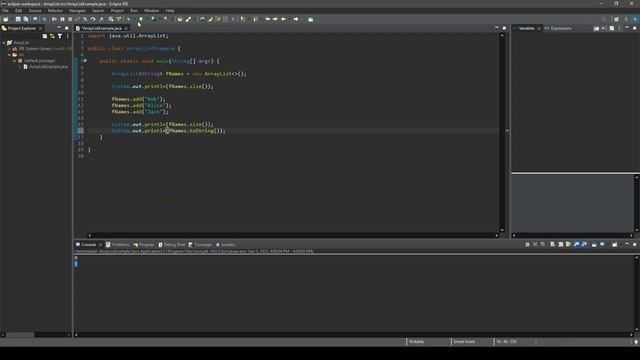This screenshot has height=360, width=640.
Task: Click the Pin Editor icon at toolbar end
Action: pyautogui.click(x=311, y=19)
